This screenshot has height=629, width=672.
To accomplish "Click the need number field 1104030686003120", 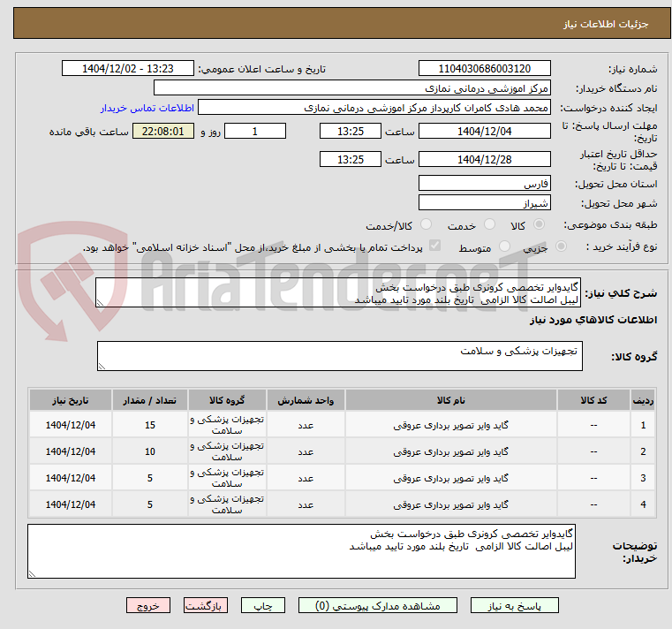I will [x=484, y=68].
